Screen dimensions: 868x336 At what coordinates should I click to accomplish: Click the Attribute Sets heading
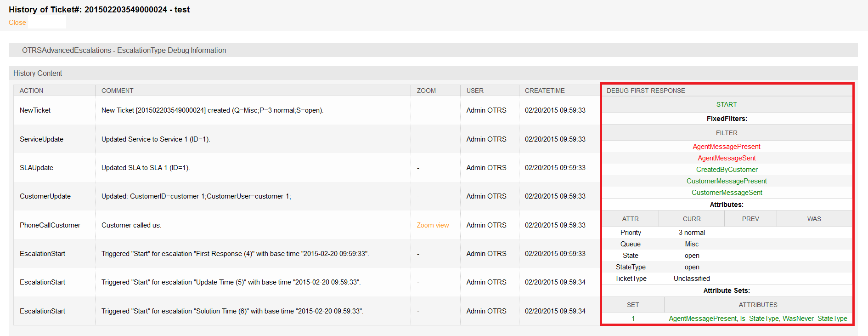click(x=727, y=290)
